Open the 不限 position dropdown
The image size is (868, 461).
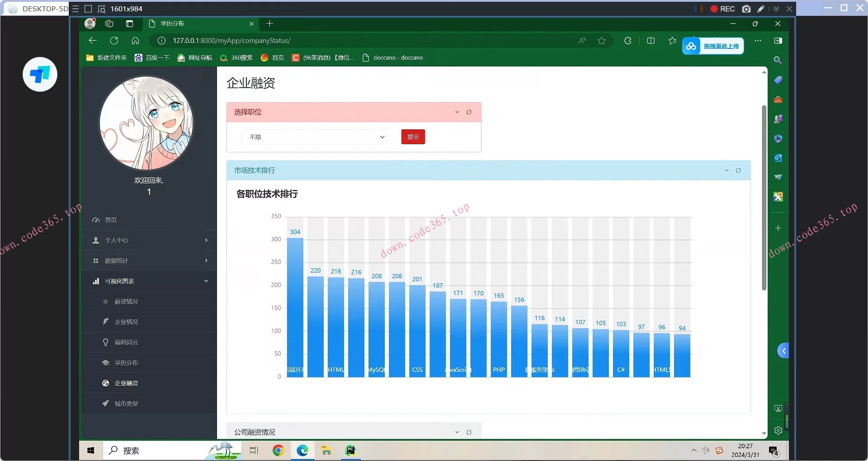pos(314,137)
